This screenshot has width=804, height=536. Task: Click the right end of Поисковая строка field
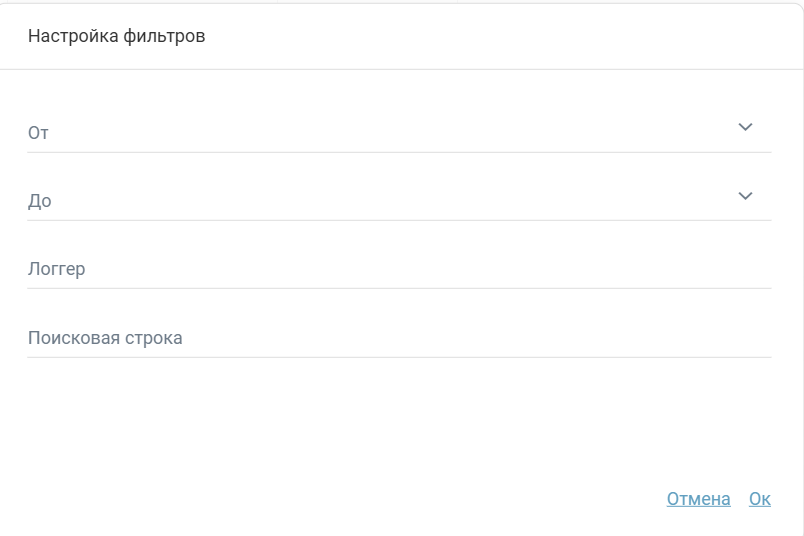[740, 338]
